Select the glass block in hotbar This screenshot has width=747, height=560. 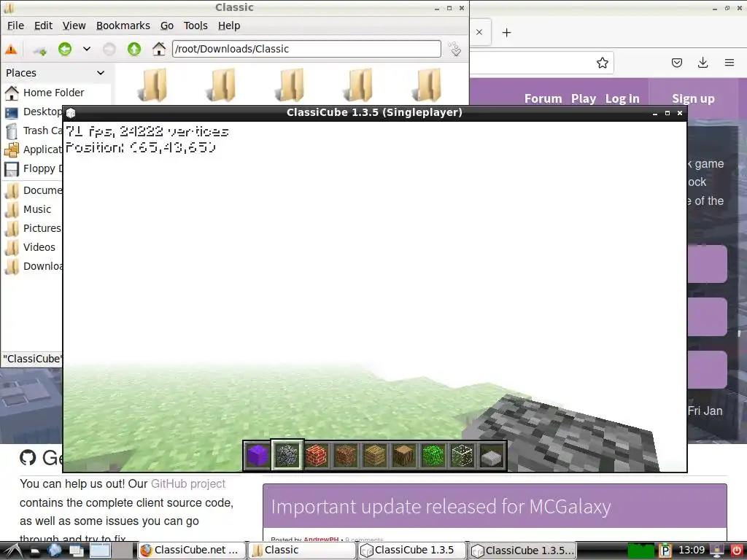[x=462, y=455]
